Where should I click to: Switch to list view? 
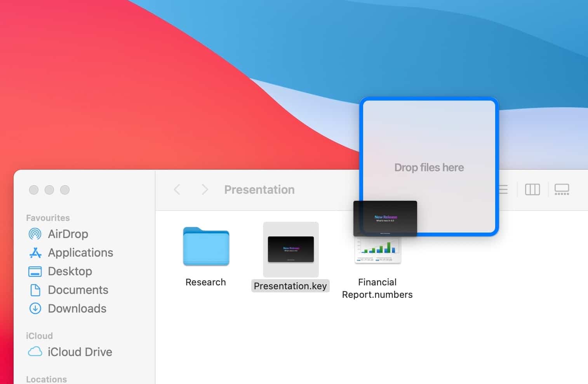click(x=503, y=189)
